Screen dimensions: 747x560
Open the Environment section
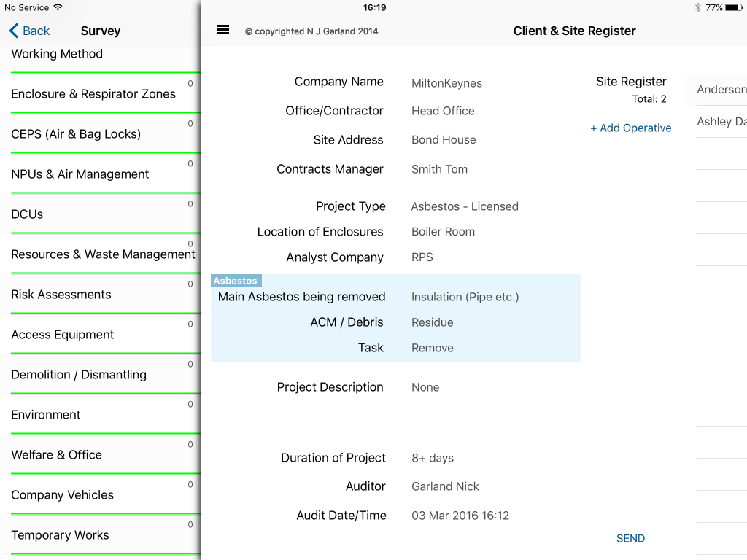[x=101, y=414]
